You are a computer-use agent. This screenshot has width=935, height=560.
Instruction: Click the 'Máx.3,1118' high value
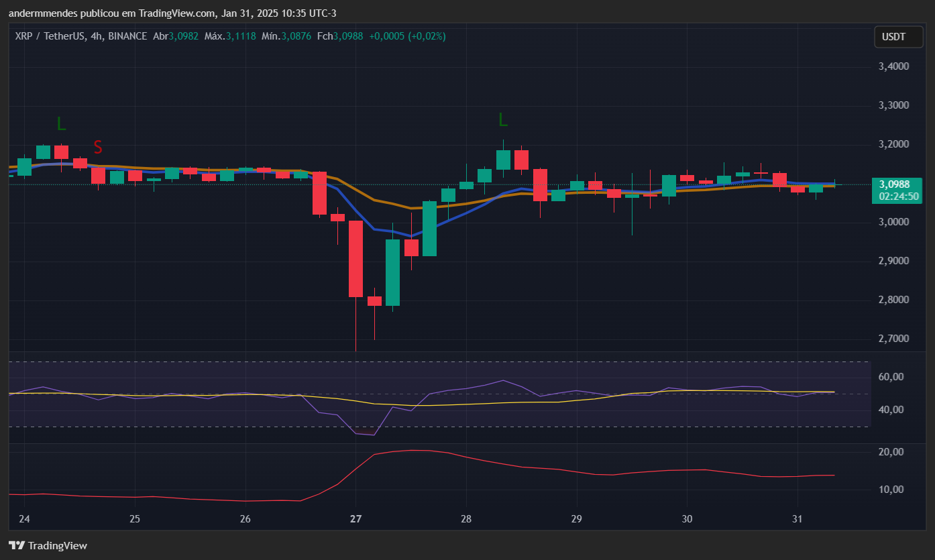coord(230,36)
